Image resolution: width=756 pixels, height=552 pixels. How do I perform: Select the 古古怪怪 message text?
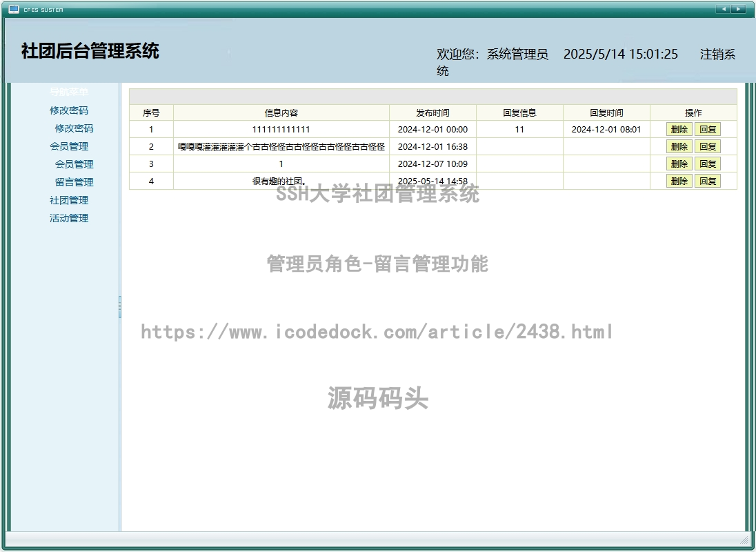(281, 146)
